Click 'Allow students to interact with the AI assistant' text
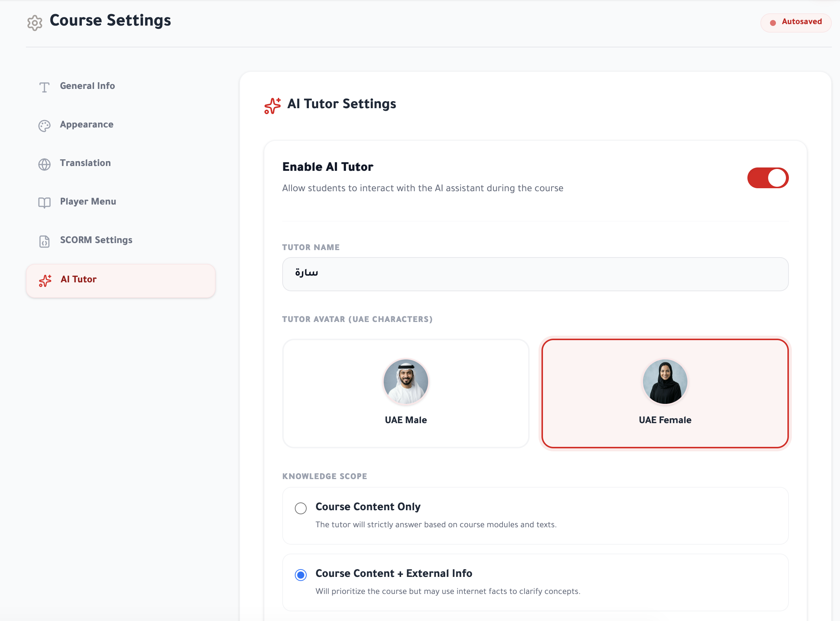840x621 pixels. click(423, 188)
